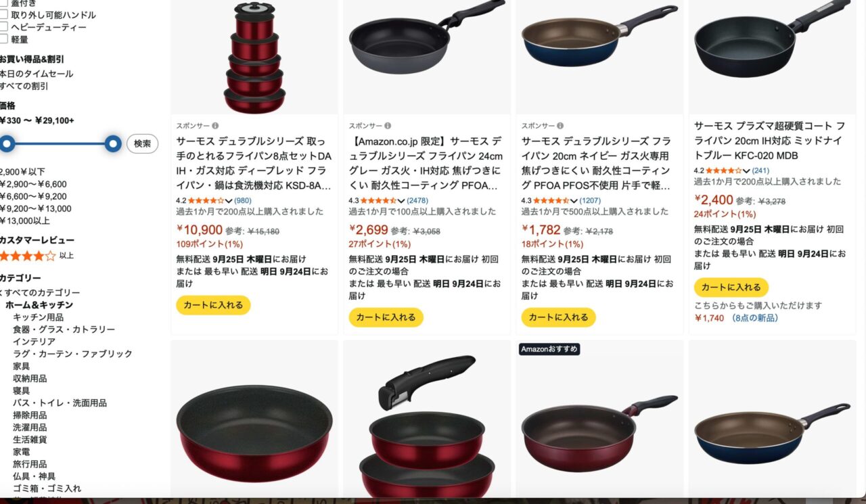Screen dimensions: 866x504
Task: Add ¥2,699 gray frying pan to cart
Action: pyautogui.click(x=386, y=317)
